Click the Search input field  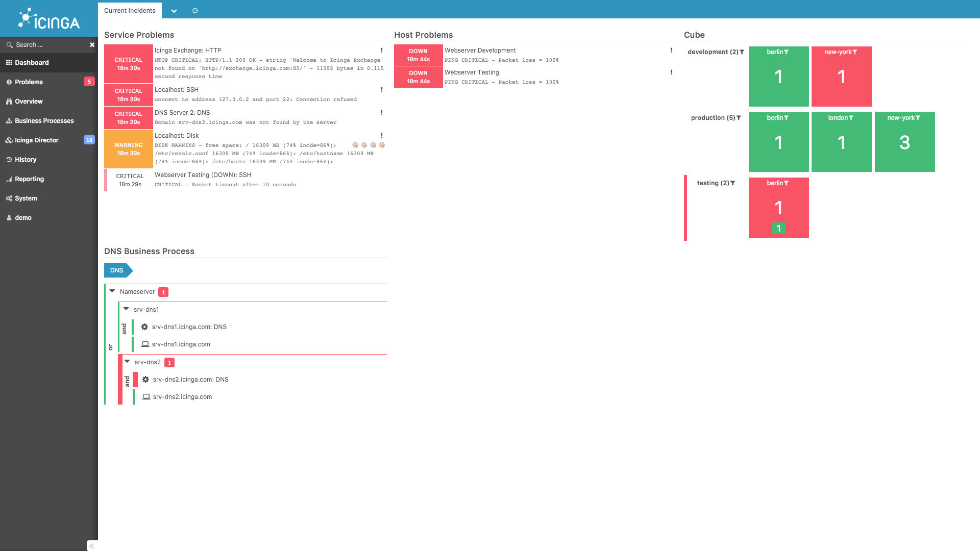pos(49,45)
